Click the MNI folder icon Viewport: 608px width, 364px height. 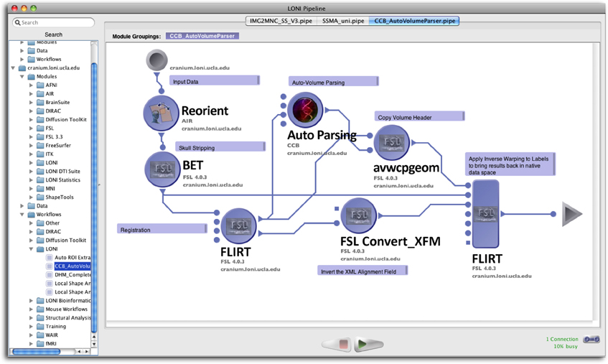(40, 188)
